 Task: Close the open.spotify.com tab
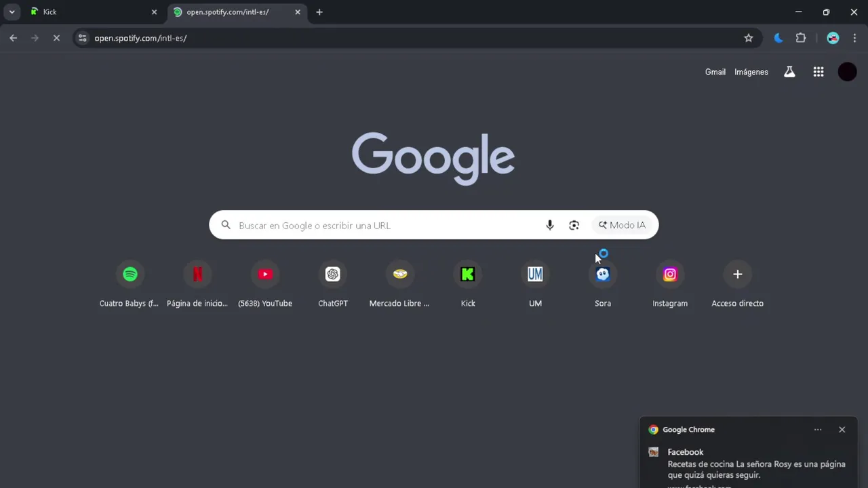(x=297, y=12)
